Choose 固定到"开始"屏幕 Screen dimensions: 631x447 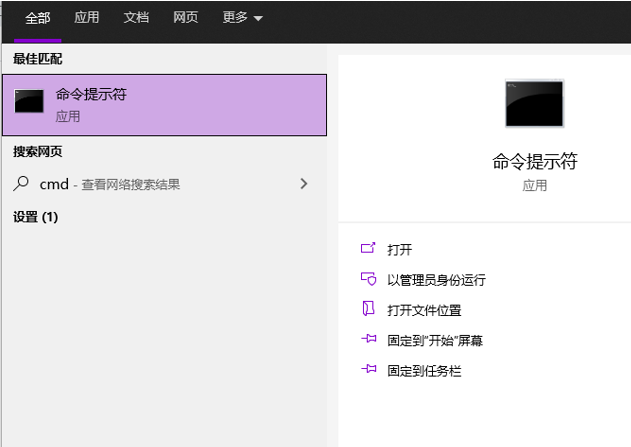(x=435, y=340)
